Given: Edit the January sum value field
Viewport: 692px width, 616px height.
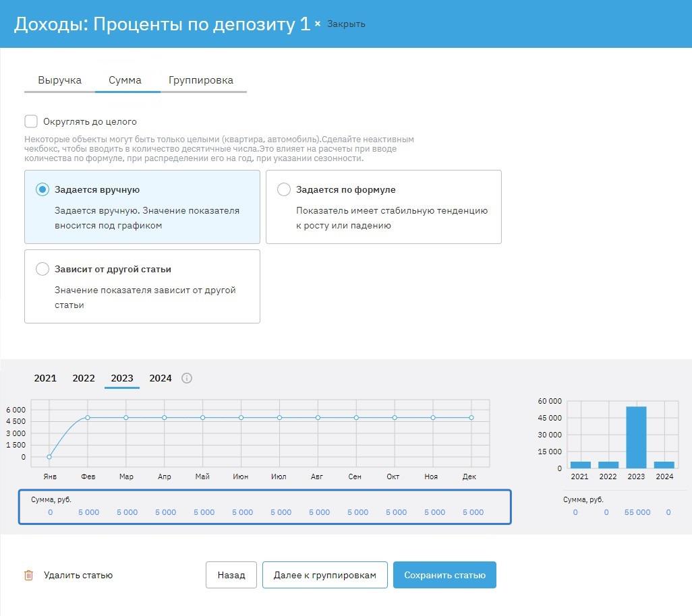Looking at the screenshot, I should (50, 512).
